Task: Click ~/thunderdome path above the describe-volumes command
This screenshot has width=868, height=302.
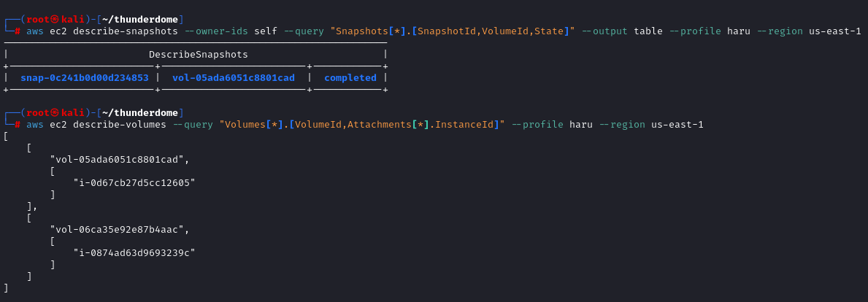Action: [x=140, y=112]
